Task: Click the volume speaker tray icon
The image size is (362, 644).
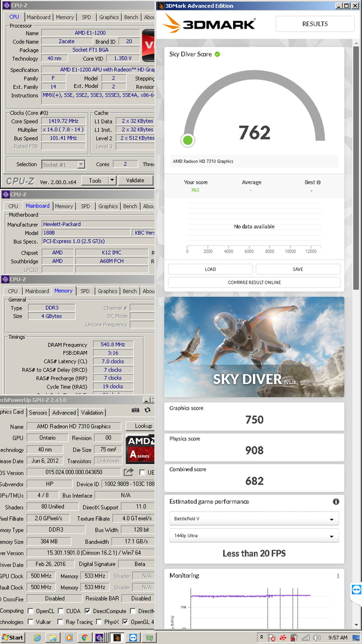Action: [317, 638]
